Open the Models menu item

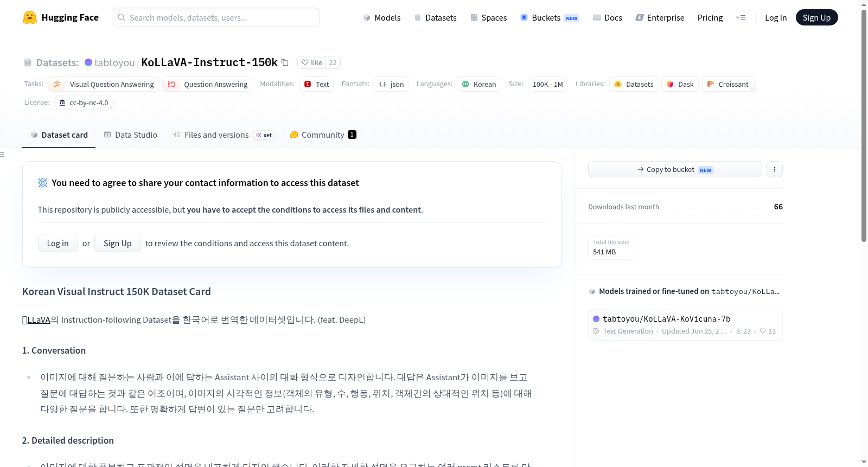[x=382, y=17]
